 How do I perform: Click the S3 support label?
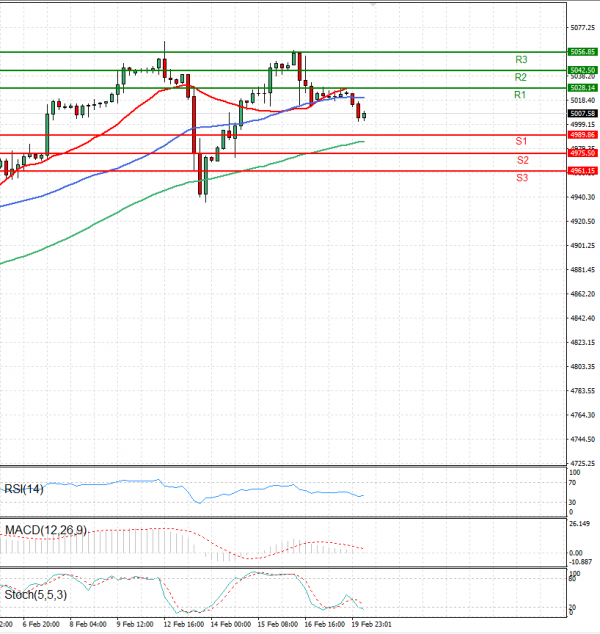[x=522, y=178]
